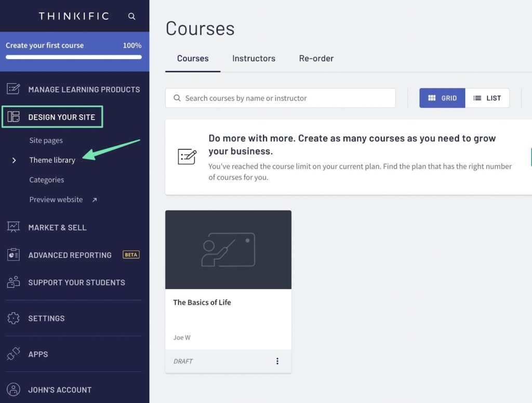Open Site pages in the sidebar
The width and height of the screenshot is (532, 403).
[46, 140]
